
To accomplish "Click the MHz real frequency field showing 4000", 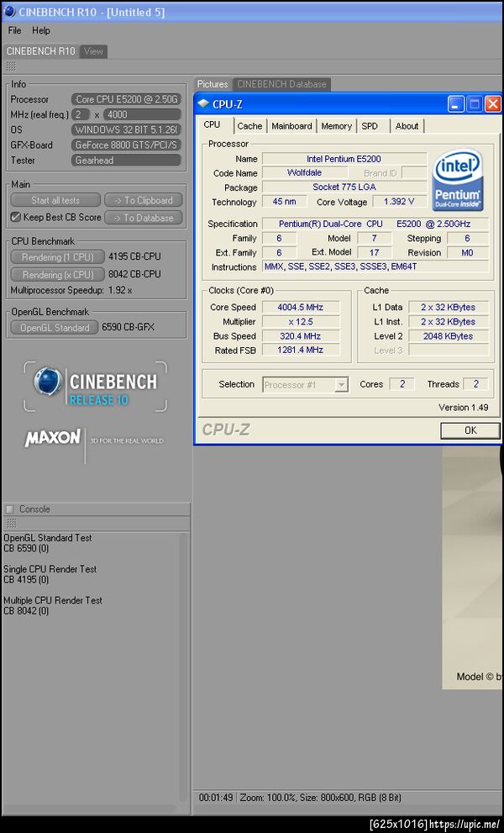I will (142, 114).
